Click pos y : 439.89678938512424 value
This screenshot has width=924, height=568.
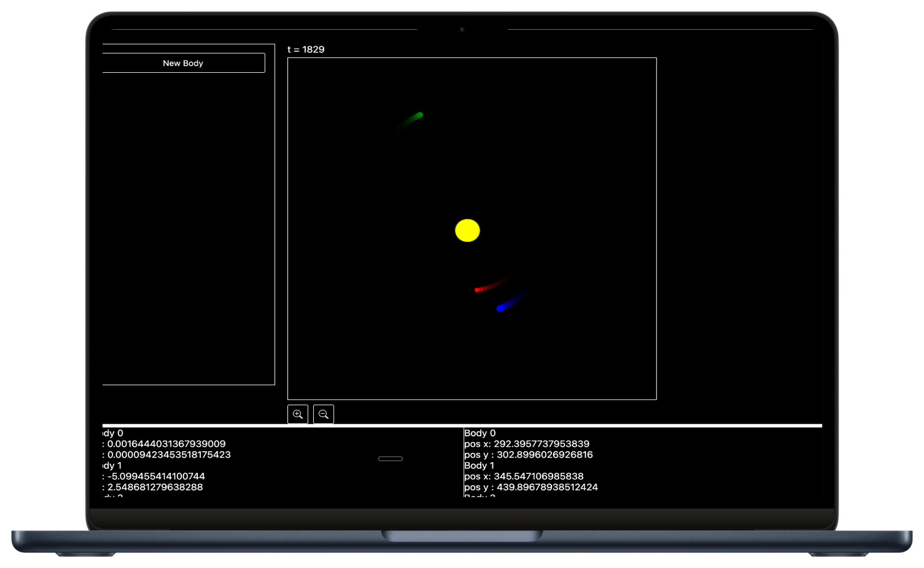[x=531, y=487]
